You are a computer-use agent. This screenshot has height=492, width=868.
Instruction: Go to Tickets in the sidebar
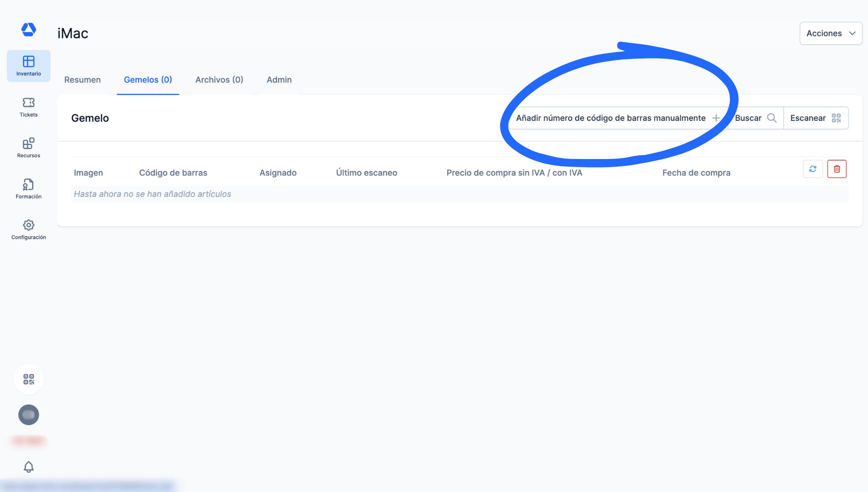(28, 107)
